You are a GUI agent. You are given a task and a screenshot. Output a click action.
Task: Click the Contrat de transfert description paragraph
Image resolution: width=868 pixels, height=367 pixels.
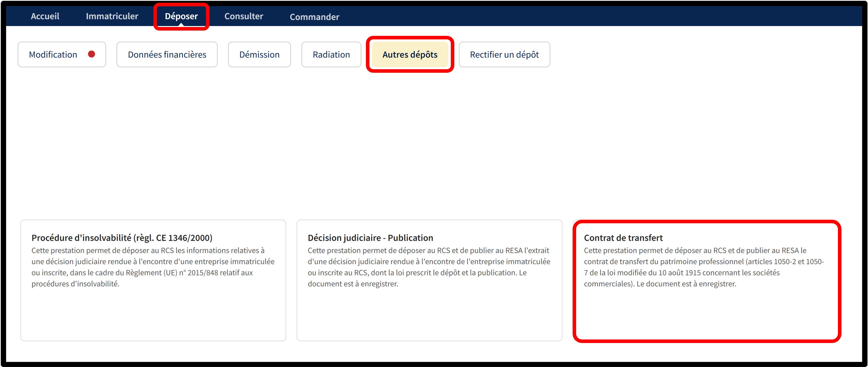tap(703, 267)
